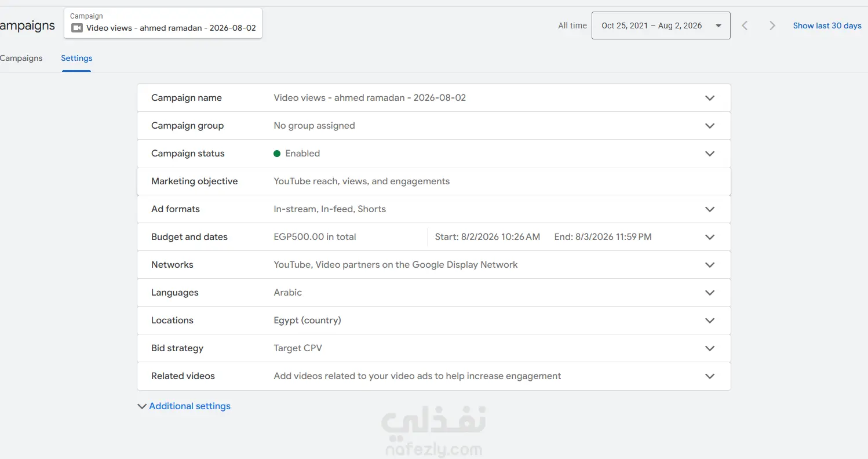
Task: Click the green Enabled status dot
Action: point(277,154)
